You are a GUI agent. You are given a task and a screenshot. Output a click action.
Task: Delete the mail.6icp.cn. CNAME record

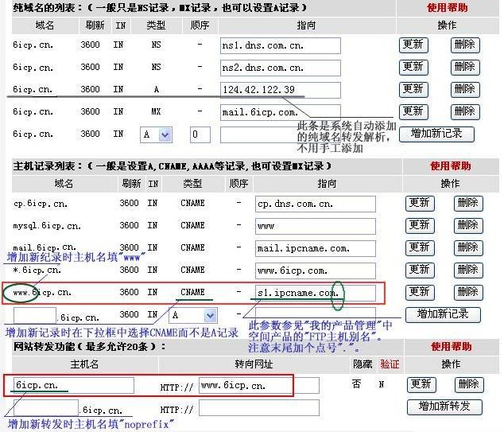point(468,247)
